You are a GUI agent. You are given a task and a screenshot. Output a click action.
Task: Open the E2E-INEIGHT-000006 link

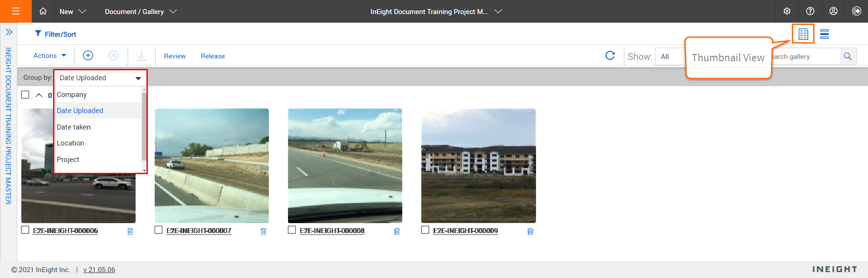[65, 230]
